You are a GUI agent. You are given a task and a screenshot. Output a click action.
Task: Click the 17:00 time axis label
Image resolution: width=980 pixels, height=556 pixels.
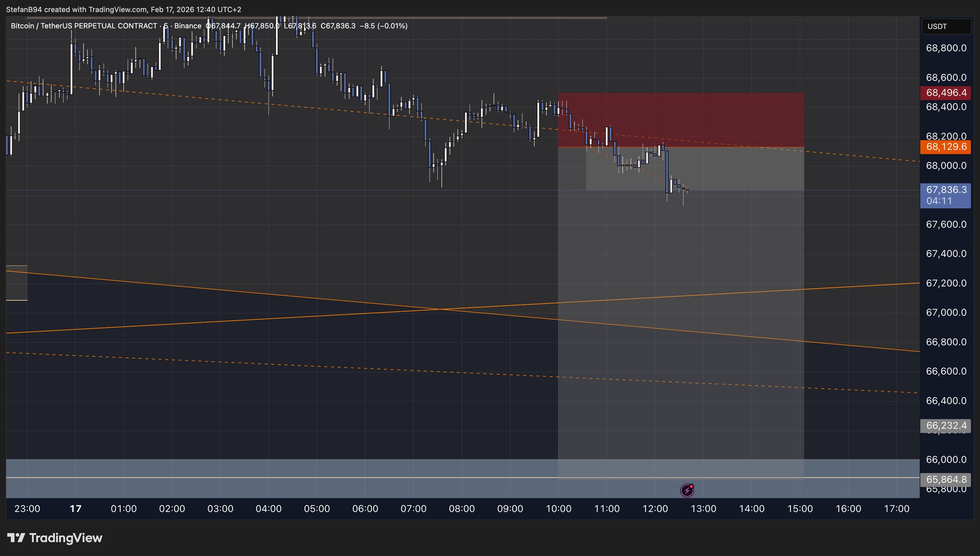896,509
